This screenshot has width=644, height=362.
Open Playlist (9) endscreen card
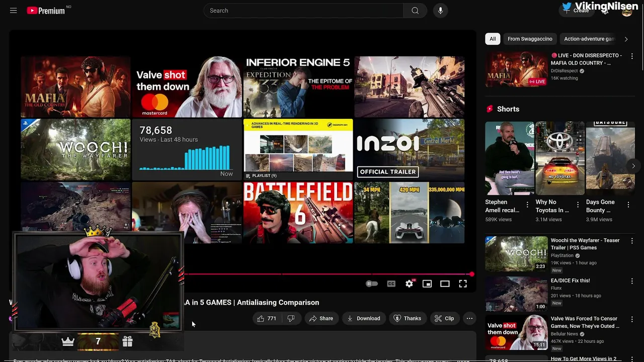point(298,149)
